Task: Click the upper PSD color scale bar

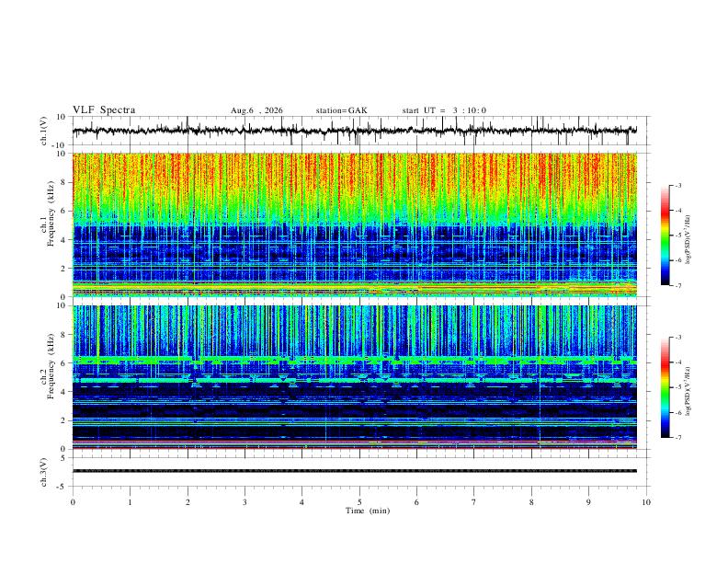Action: coord(665,236)
